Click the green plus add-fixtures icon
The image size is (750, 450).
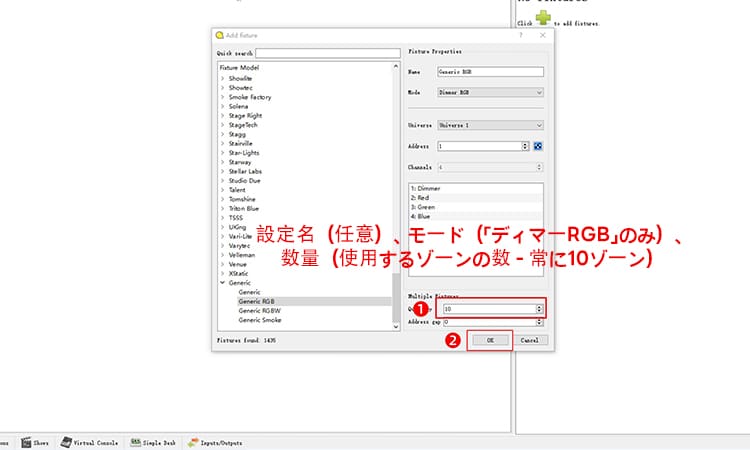[x=543, y=18]
